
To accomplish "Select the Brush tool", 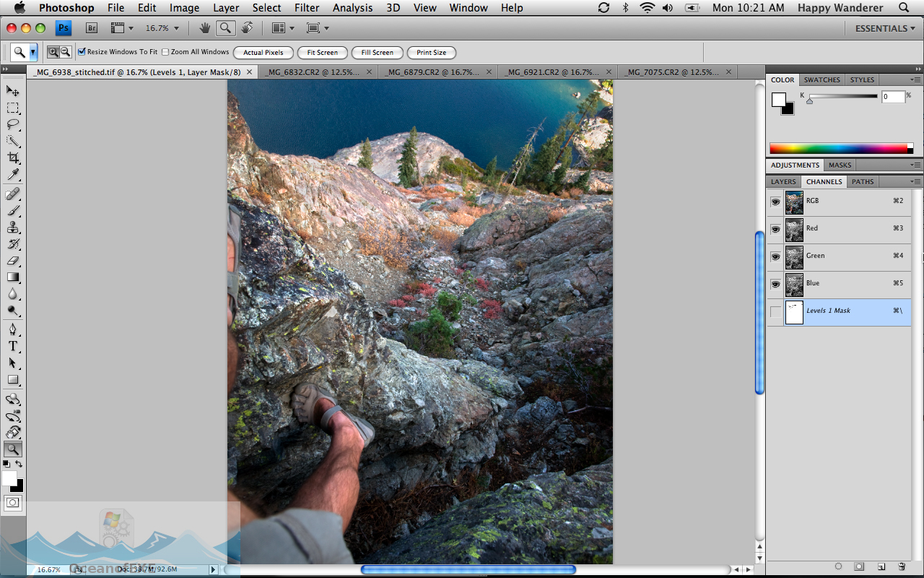I will pyautogui.click(x=13, y=210).
